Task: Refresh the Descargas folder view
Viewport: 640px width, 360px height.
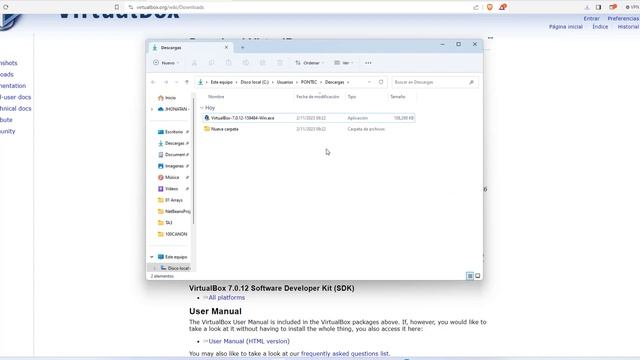Action: point(381,82)
